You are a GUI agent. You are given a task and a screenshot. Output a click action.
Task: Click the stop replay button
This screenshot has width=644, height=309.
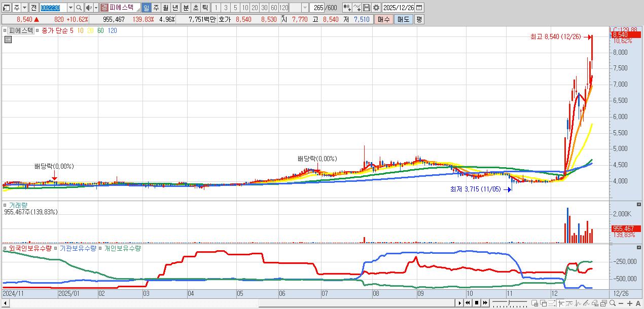point(476,303)
